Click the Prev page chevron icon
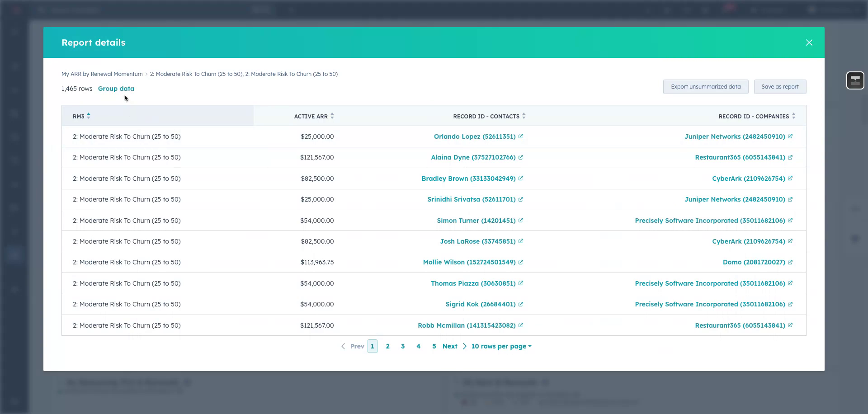 343,346
